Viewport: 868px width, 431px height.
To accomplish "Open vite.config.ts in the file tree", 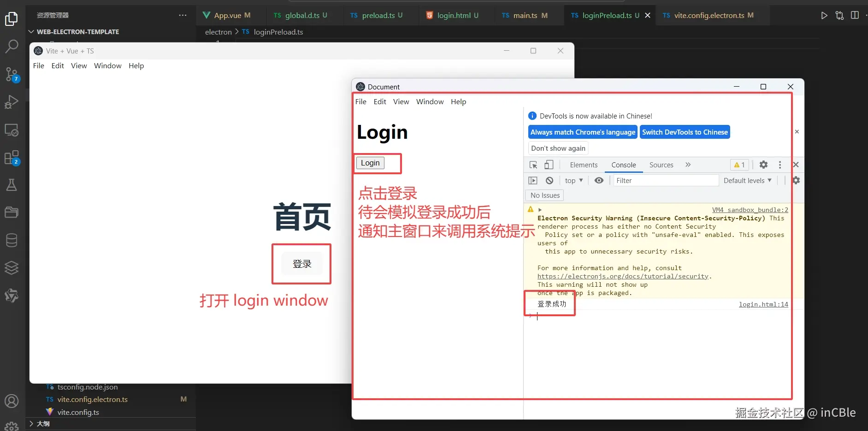I will (78, 412).
